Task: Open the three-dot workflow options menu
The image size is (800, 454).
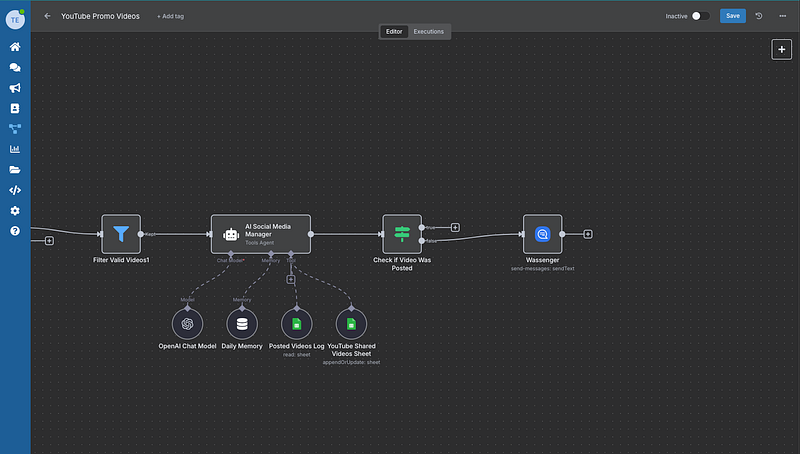Action: (x=783, y=16)
